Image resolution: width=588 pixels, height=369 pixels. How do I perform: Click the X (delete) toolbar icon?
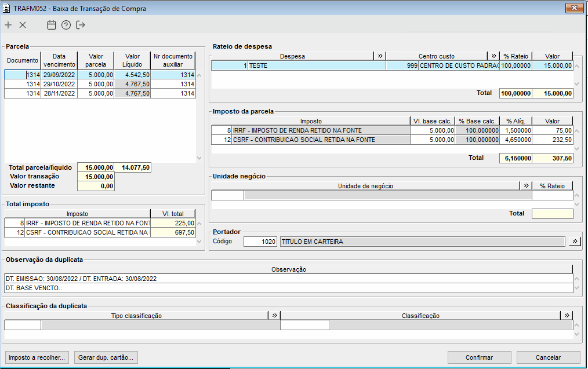pos(23,25)
